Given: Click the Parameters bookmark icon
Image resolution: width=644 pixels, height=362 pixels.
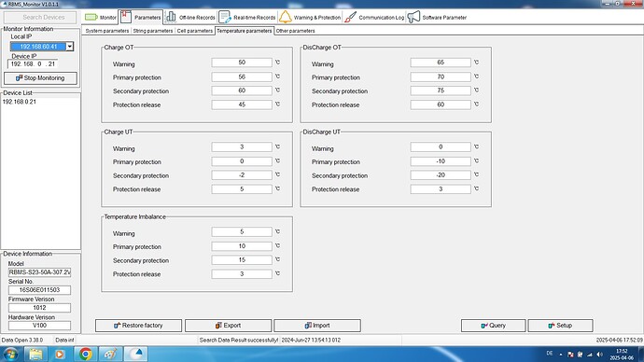Looking at the screenshot, I should [x=126, y=17].
